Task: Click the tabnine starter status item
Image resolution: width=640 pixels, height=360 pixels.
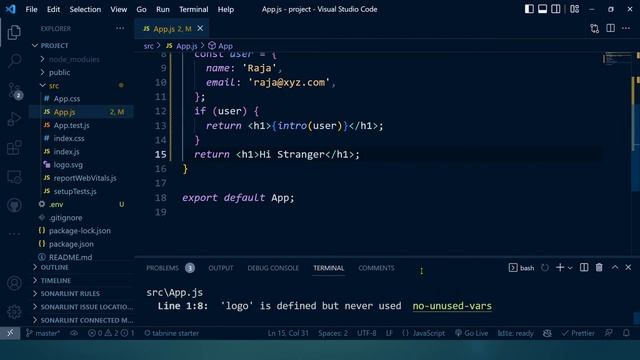Action: tap(171, 333)
